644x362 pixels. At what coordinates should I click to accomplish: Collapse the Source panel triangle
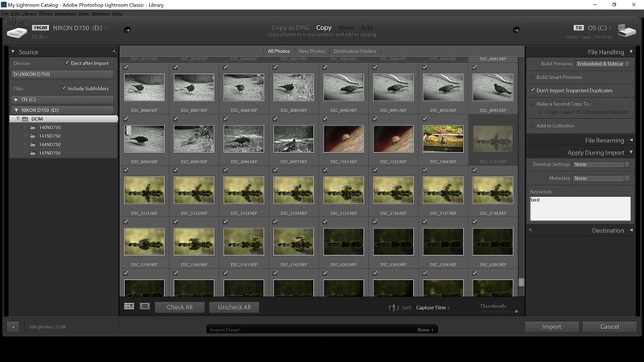point(13,51)
